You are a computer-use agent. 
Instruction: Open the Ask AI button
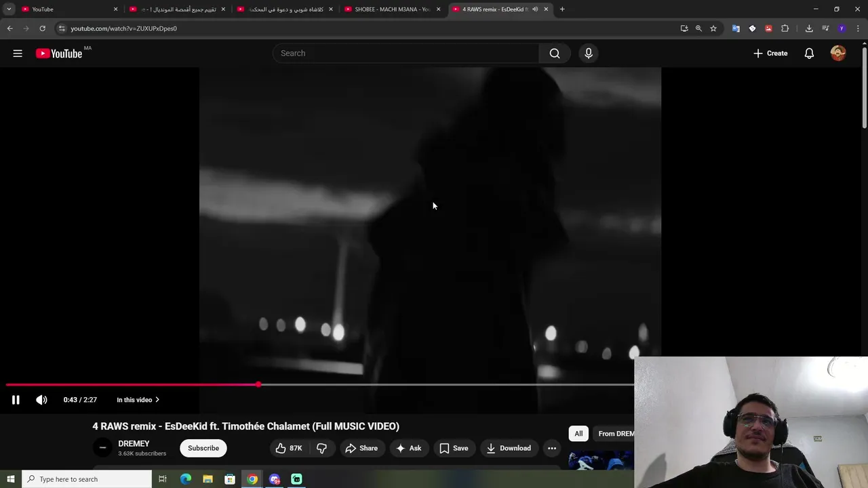point(409,448)
